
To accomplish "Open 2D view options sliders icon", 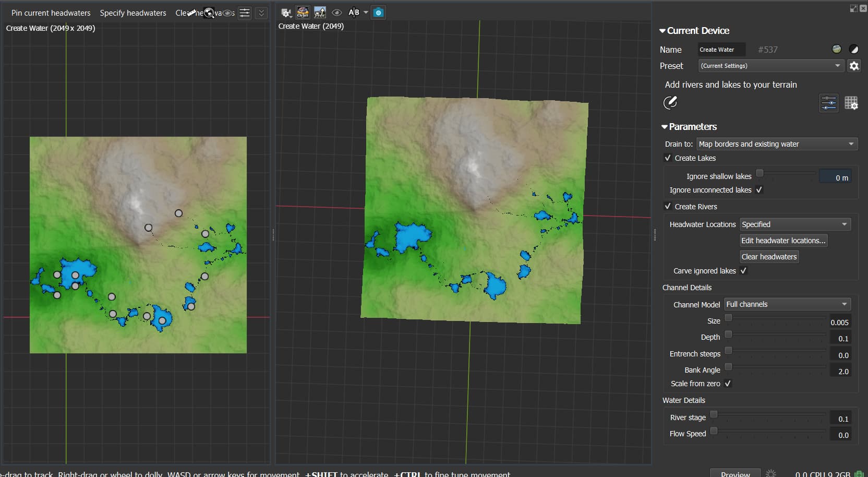I will [245, 13].
